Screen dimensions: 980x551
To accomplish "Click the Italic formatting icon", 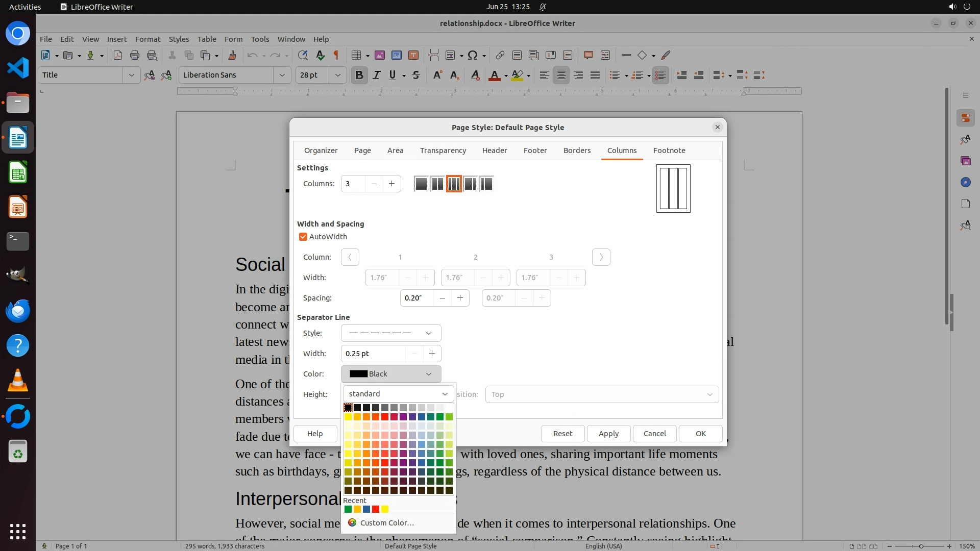I will [377, 75].
